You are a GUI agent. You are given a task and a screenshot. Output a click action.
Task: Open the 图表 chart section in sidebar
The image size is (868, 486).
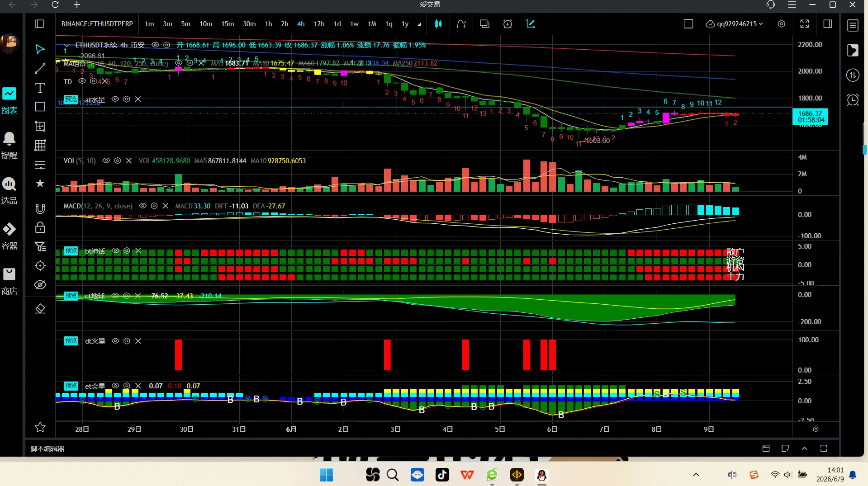point(9,101)
